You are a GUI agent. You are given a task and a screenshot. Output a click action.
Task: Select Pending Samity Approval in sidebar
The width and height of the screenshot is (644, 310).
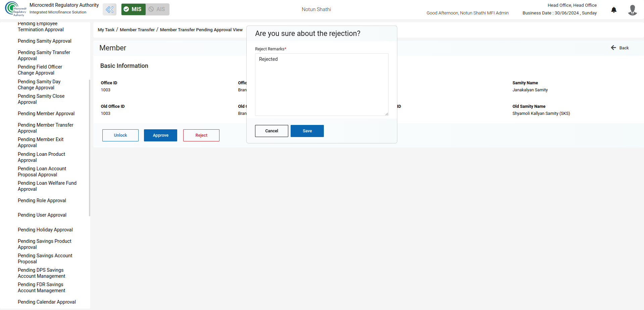pos(44,41)
